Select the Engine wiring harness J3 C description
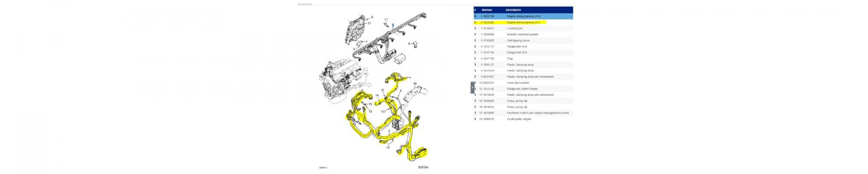The height and width of the screenshot is (174, 868). (x=523, y=22)
